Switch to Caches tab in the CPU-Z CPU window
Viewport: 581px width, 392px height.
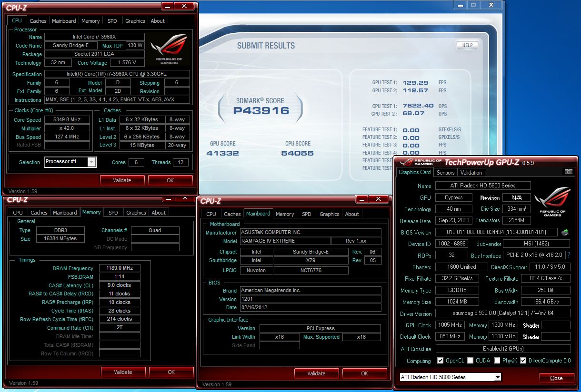click(x=38, y=21)
